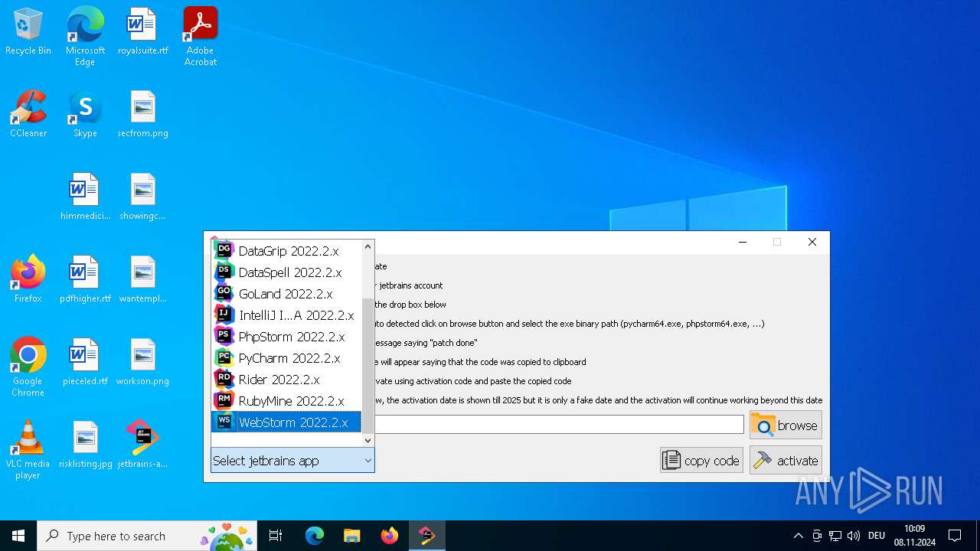This screenshot has height=551, width=980.
Task: Select the Rider 2022.2.x entry
Action: (x=286, y=379)
